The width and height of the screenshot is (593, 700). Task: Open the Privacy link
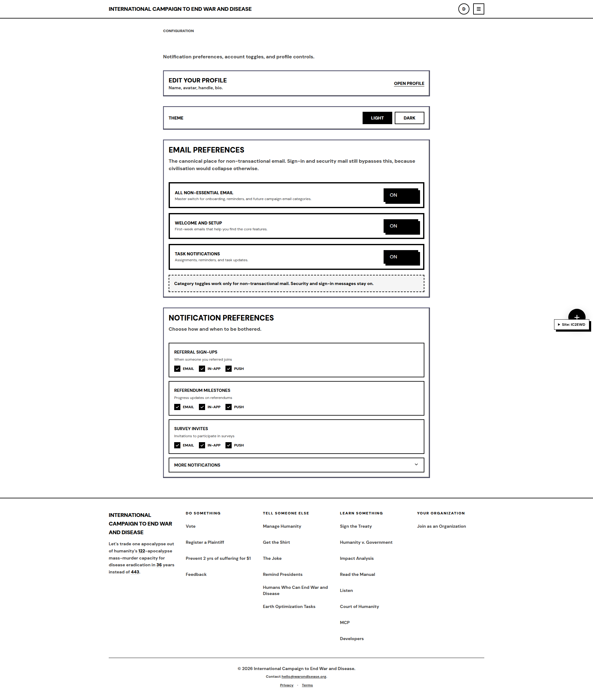pos(286,685)
